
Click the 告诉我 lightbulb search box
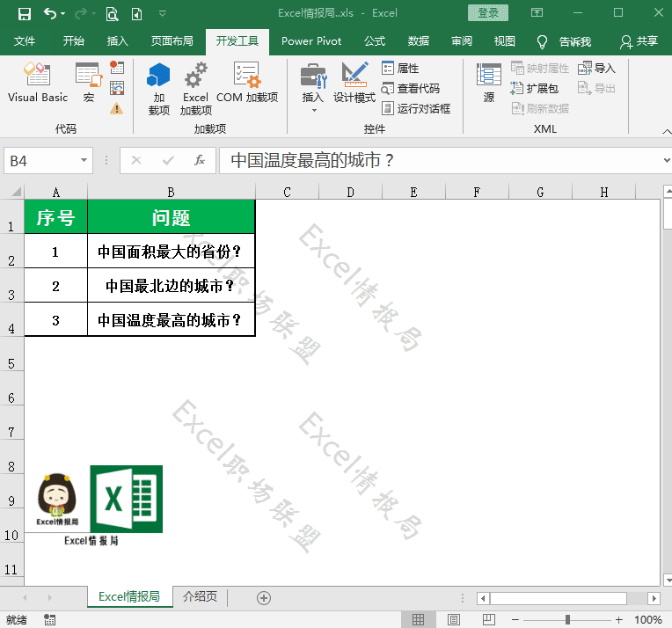(x=564, y=41)
